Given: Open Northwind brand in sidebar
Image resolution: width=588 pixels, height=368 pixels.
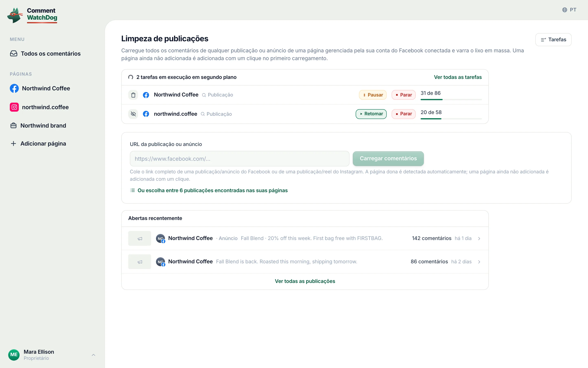Looking at the screenshot, I should tap(38, 126).
